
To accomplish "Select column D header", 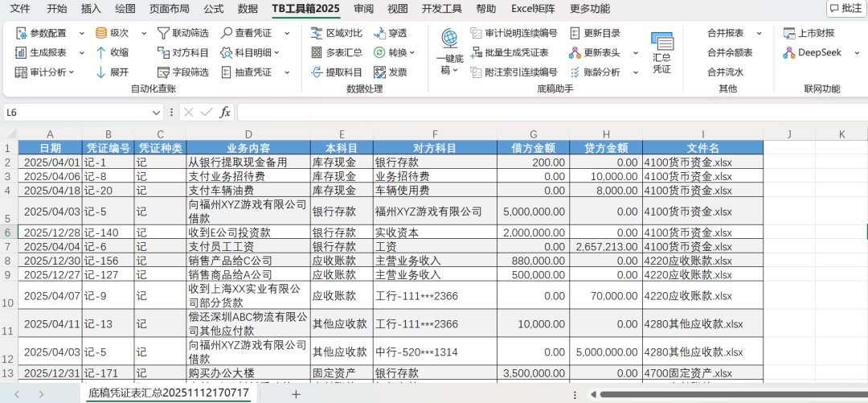I will click(x=248, y=134).
